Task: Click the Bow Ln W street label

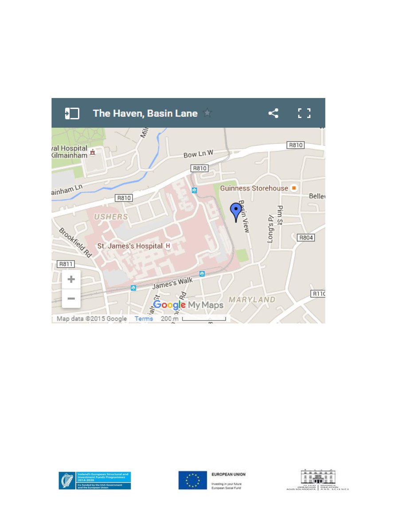Action: click(x=199, y=155)
